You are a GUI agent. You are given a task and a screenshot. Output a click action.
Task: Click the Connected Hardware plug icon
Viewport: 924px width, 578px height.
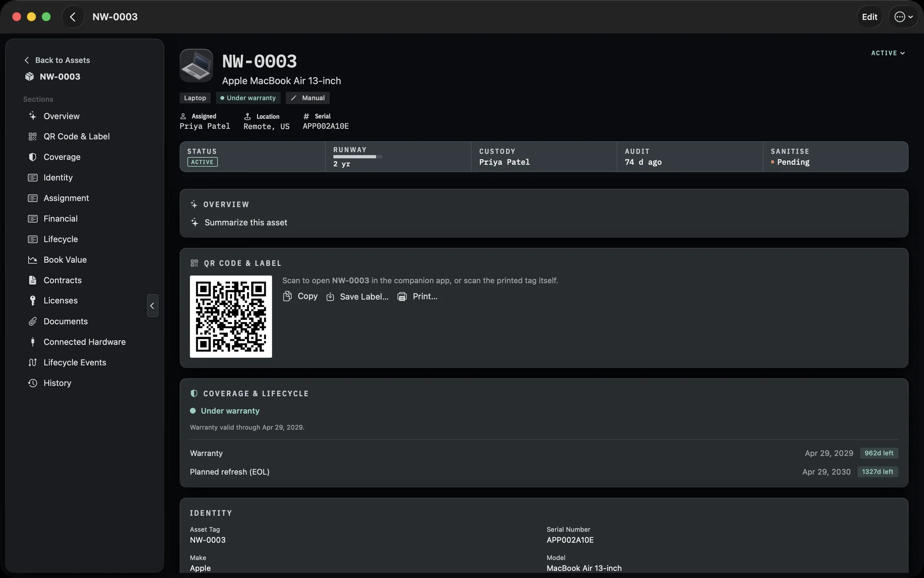coord(32,342)
